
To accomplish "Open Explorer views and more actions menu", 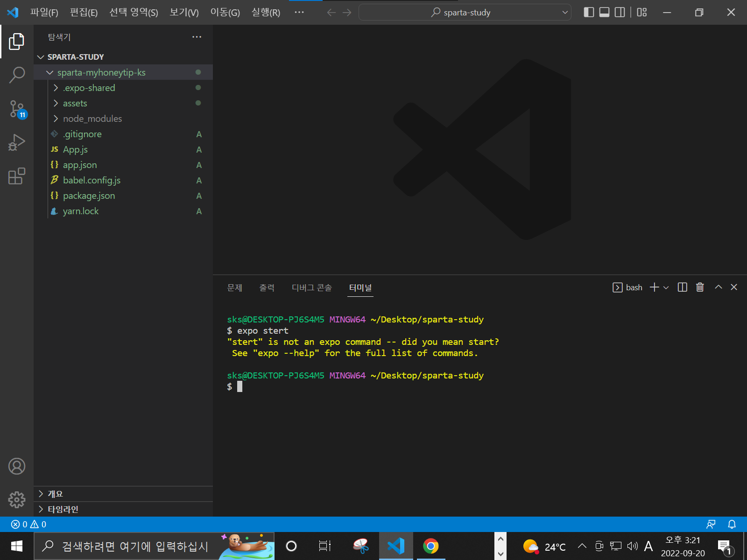I will coord(197,37).
